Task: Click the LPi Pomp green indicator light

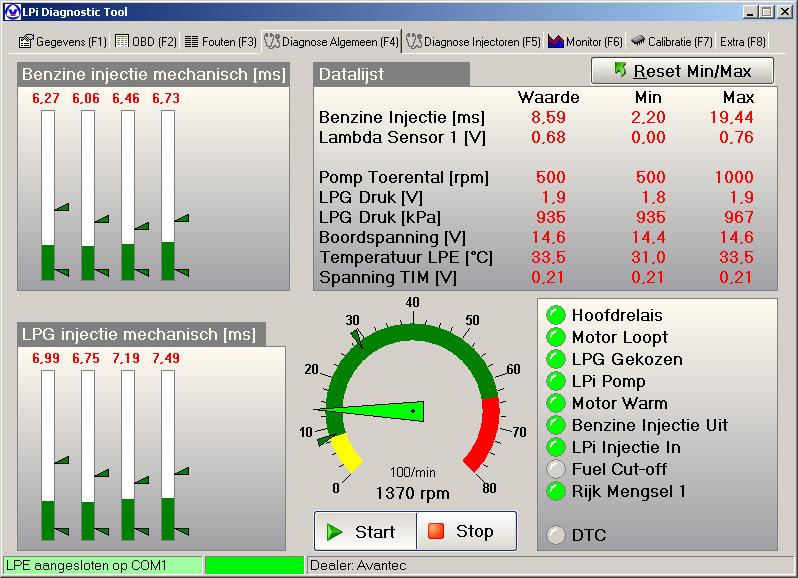Action: tap(556, 381)
